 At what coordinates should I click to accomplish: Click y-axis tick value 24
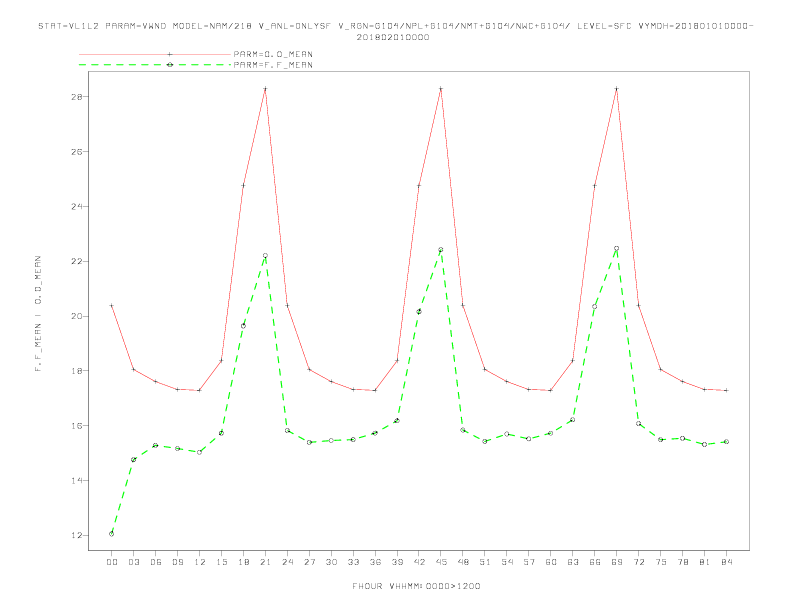click(77, 207)
